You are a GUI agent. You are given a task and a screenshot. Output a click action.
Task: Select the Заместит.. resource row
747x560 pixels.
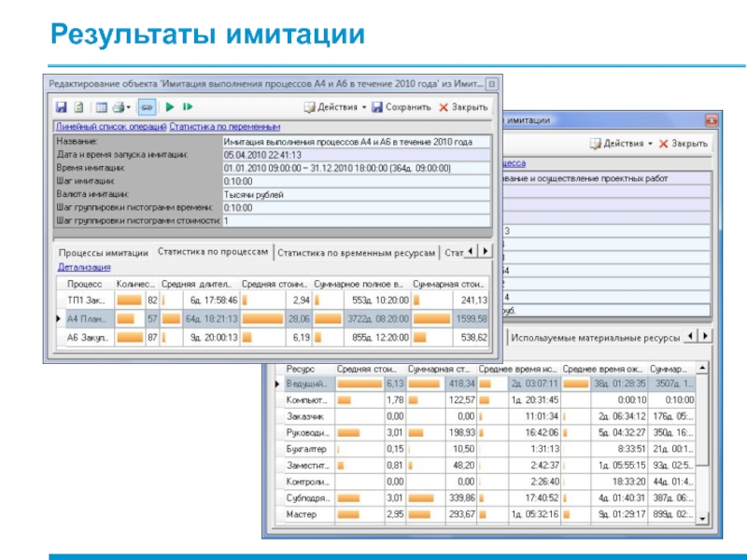[486, 465]
